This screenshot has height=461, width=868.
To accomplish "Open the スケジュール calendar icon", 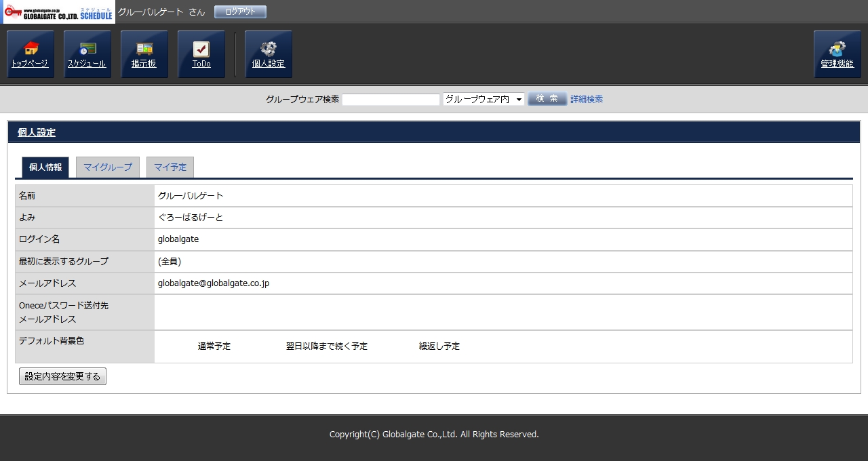I will (x=87, y=54).
